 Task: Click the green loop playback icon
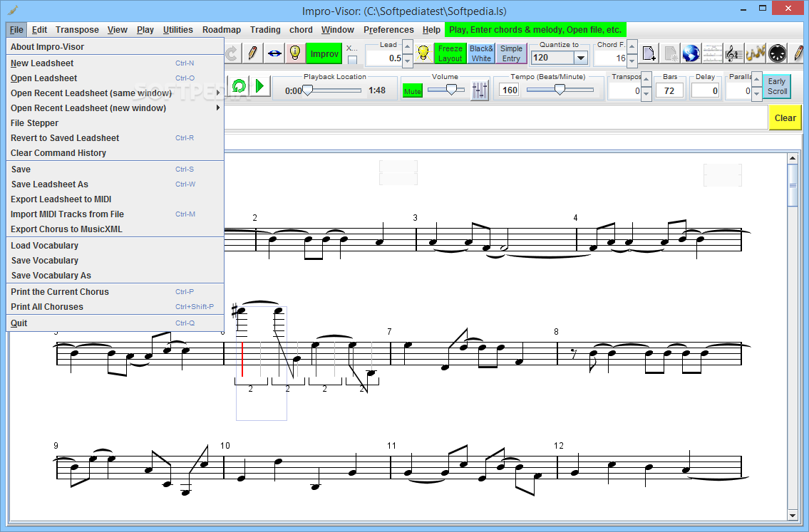click(x=239, y=85)
